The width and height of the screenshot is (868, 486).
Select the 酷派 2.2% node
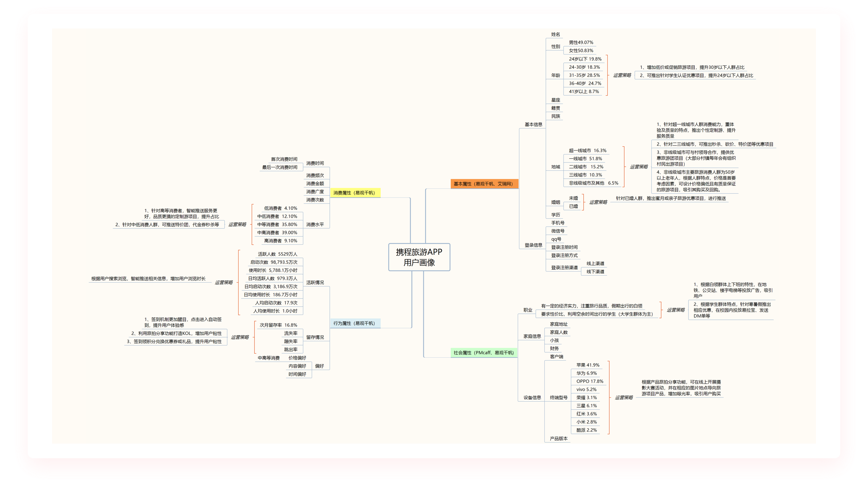586,430
